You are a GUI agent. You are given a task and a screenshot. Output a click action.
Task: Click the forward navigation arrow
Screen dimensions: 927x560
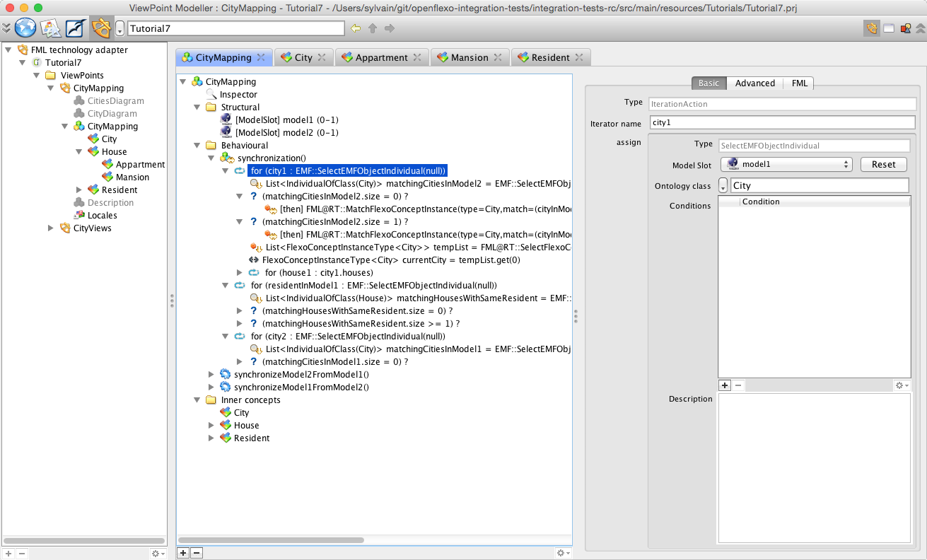pyautogui.click(x=389, y=28)
